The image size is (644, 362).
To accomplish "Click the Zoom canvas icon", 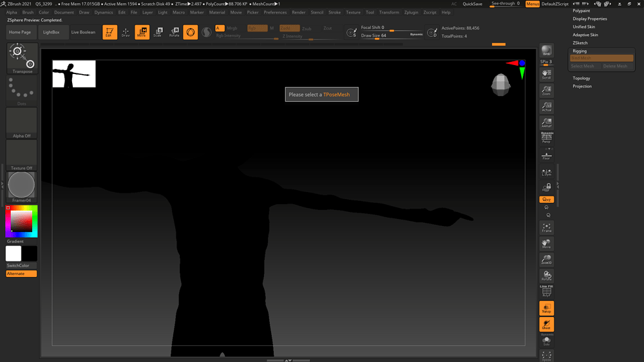I will pyautogui.click(x=546, y=90).
